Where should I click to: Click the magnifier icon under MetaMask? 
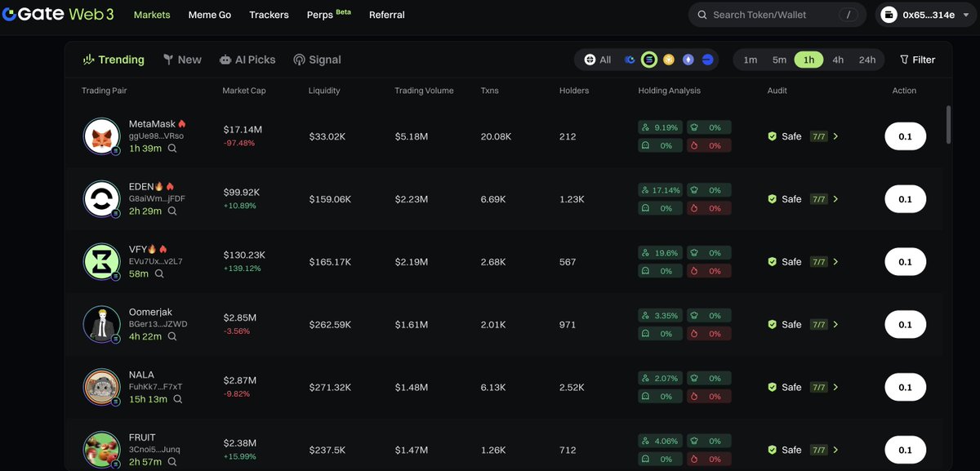tap(172, 149)
